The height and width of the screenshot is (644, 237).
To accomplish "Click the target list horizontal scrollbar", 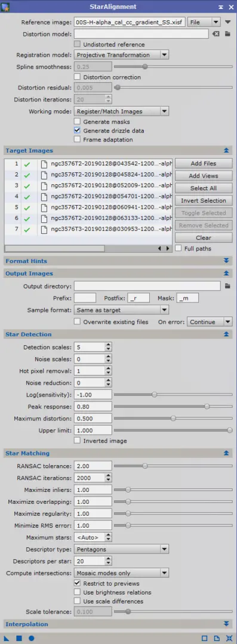I will (x=54, y=249).
